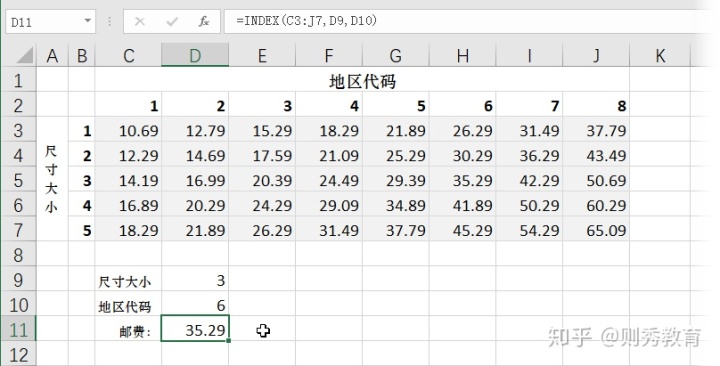The width and height of the screenshot is (720, 366).
Task: Click cell with value 14.69
Action: click(195, 155)
